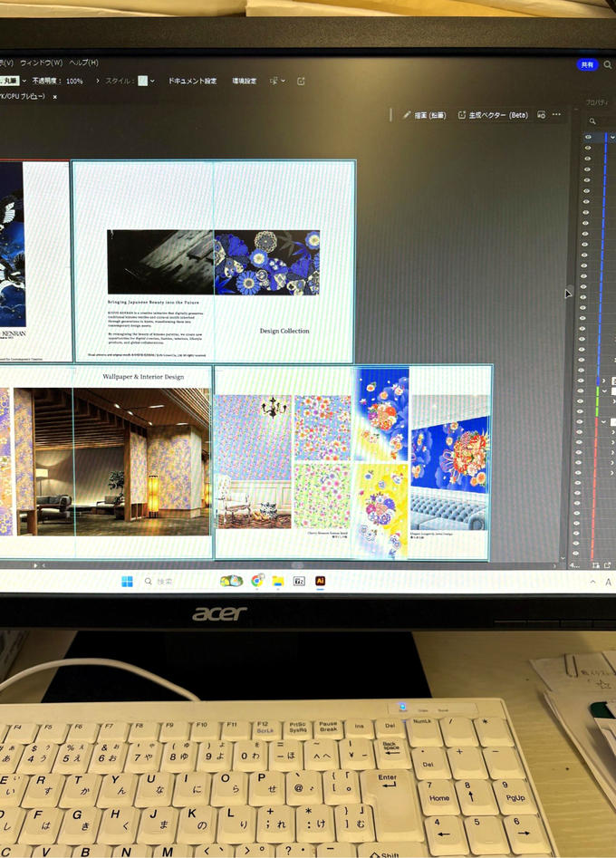Collapse the green layer's disclosure arrow

[x=604, y=391]
